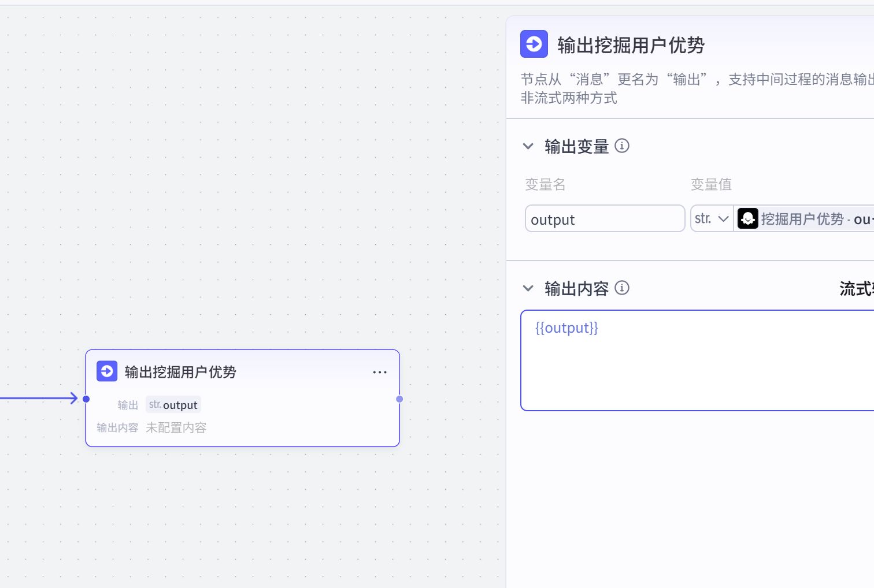Click the 输出挖掘用户优势 panel title

631,45
